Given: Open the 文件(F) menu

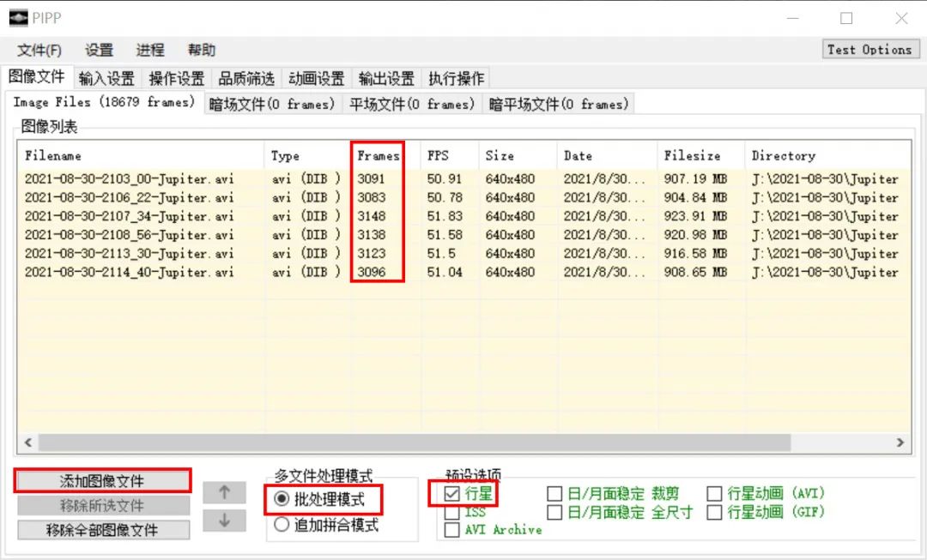Looking at the screenshot, I should (39, 50).
